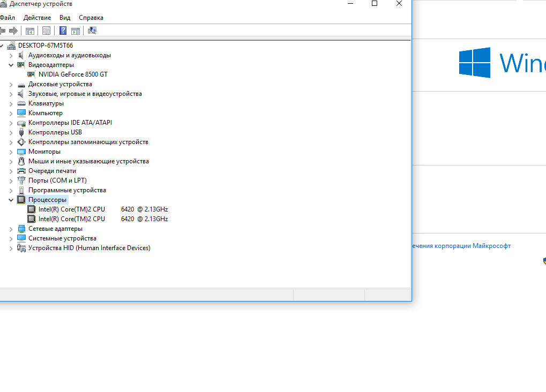Expand the Компьютер node
Viewport: 546px width, 392px height.
click(x=11, y=114)
